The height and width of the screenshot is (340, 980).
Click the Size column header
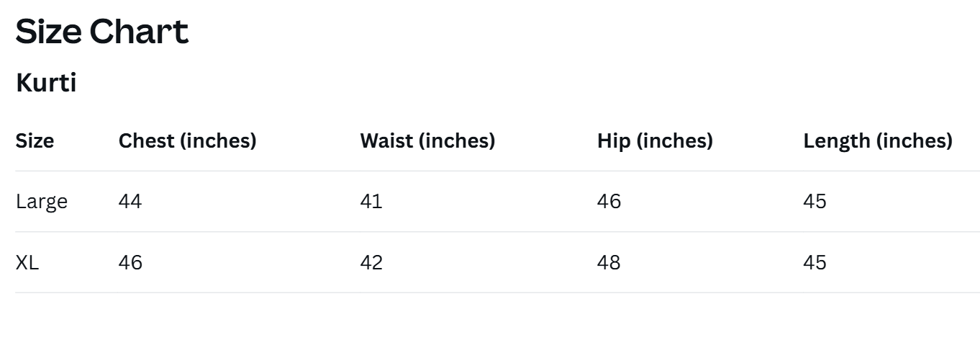click(x=35, y=140)
